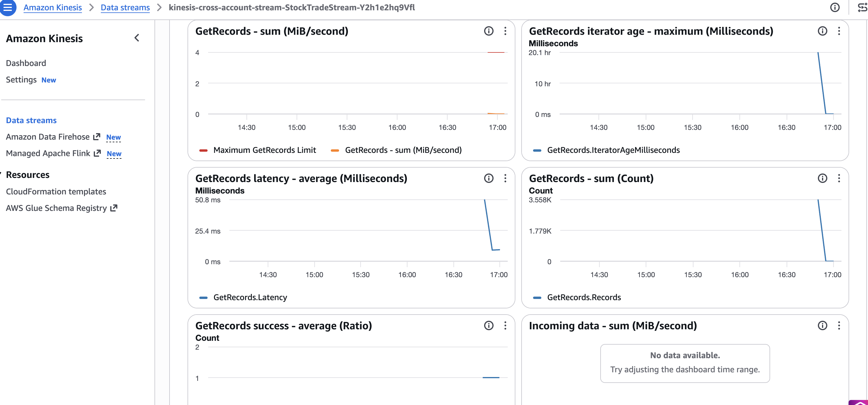
Task: Click the New badge beside Managed Apache Flink
Action: click(114, 153)
